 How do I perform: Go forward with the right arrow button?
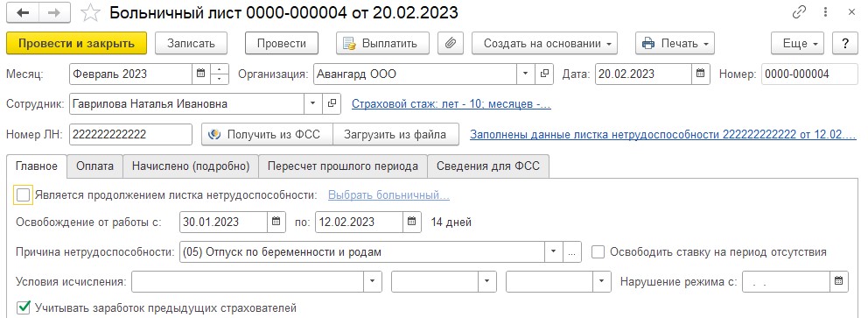coord(54,13)
